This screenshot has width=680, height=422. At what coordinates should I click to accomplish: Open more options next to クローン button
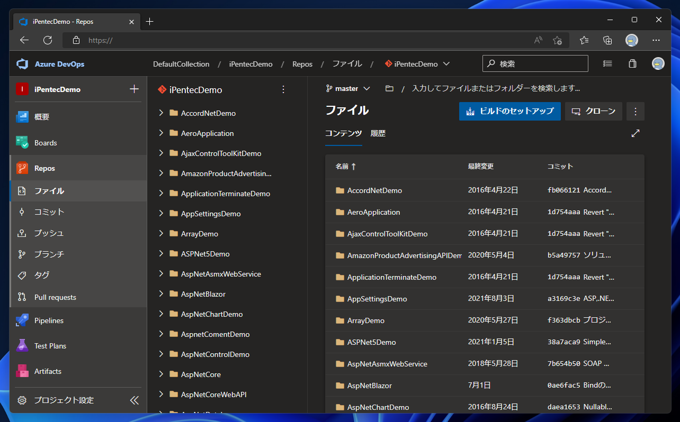coord(635,111)
